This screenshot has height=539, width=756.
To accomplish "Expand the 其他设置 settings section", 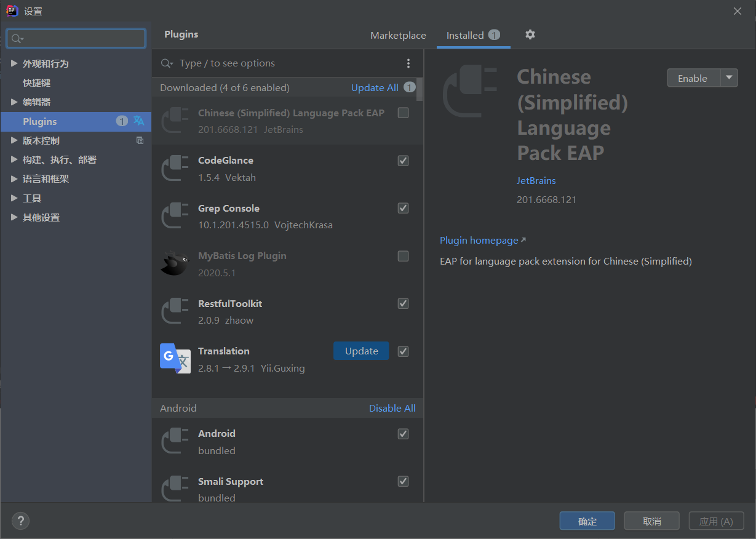I will [15, 217].
